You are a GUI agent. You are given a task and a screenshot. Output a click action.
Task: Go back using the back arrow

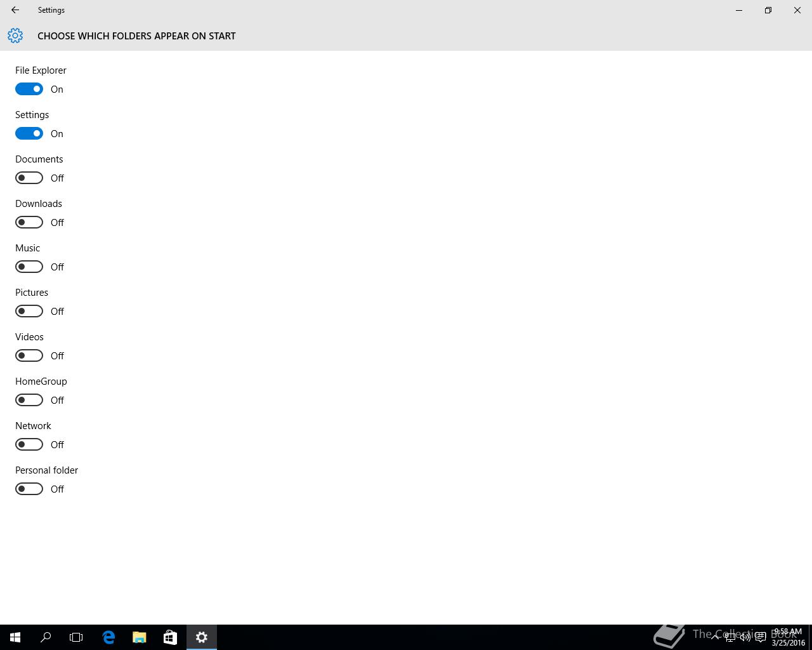tap(15, 10)
